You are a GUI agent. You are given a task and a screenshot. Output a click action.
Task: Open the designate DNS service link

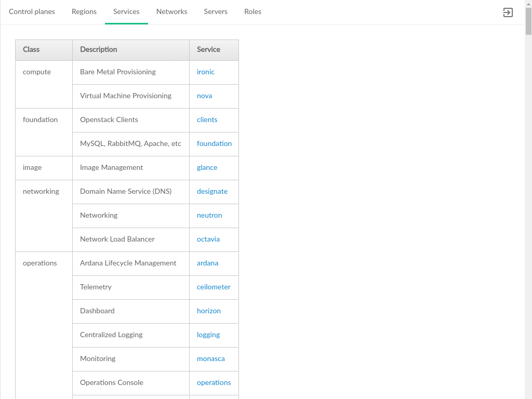tap(212, 192)
